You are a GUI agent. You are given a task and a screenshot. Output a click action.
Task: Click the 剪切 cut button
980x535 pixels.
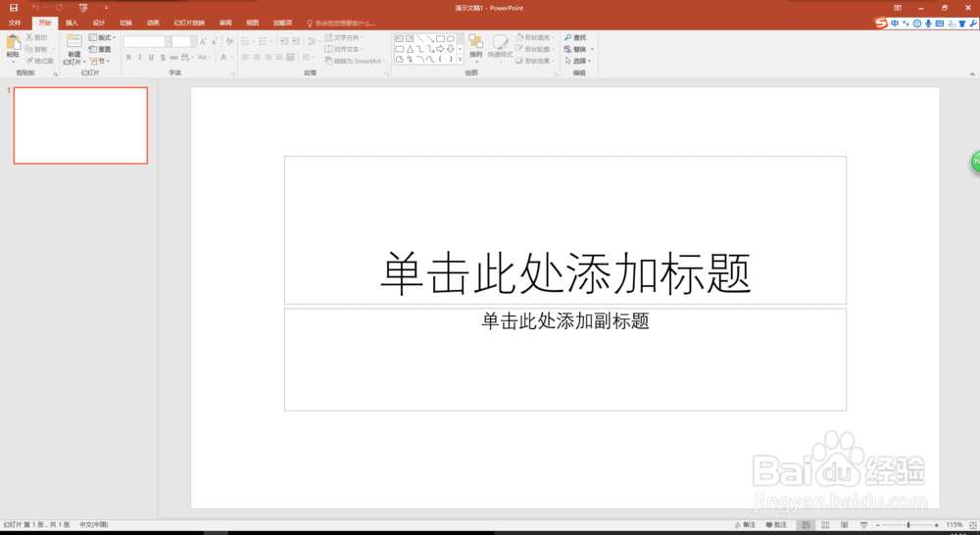click(x=36, y=37)
